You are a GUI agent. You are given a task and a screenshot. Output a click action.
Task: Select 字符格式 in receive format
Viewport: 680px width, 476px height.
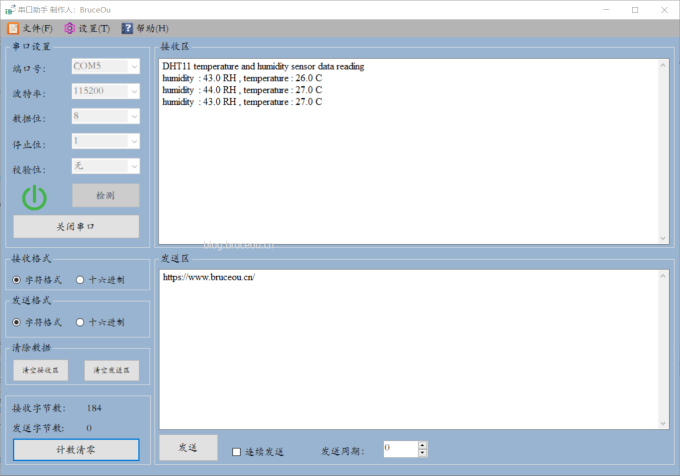click(x=17, y=280)
